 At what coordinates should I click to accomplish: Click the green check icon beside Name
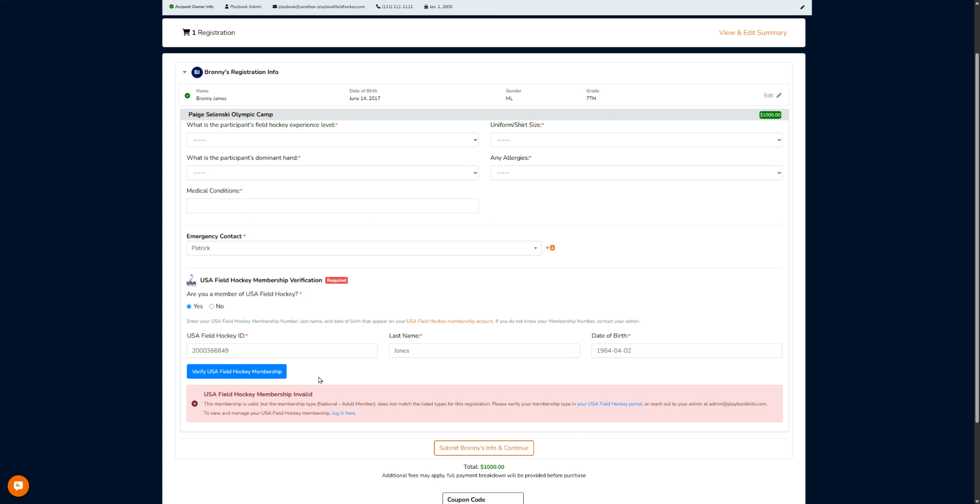187,95
